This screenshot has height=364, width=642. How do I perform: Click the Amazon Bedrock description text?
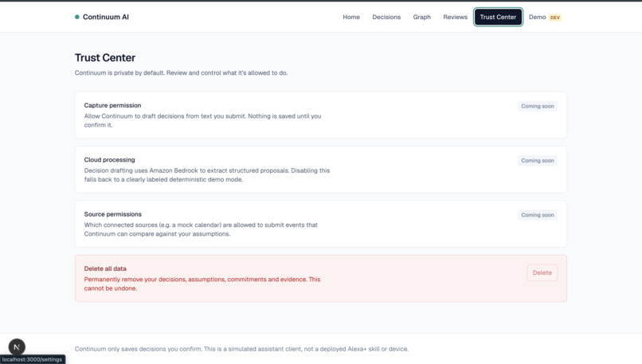pyautogui.click(x=207, y=175)
